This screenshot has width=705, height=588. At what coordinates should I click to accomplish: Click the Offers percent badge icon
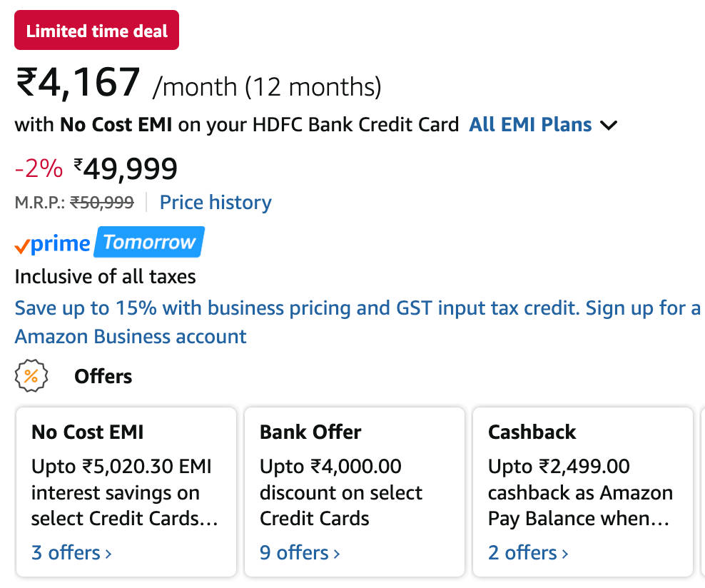click(x=31, y=376)
